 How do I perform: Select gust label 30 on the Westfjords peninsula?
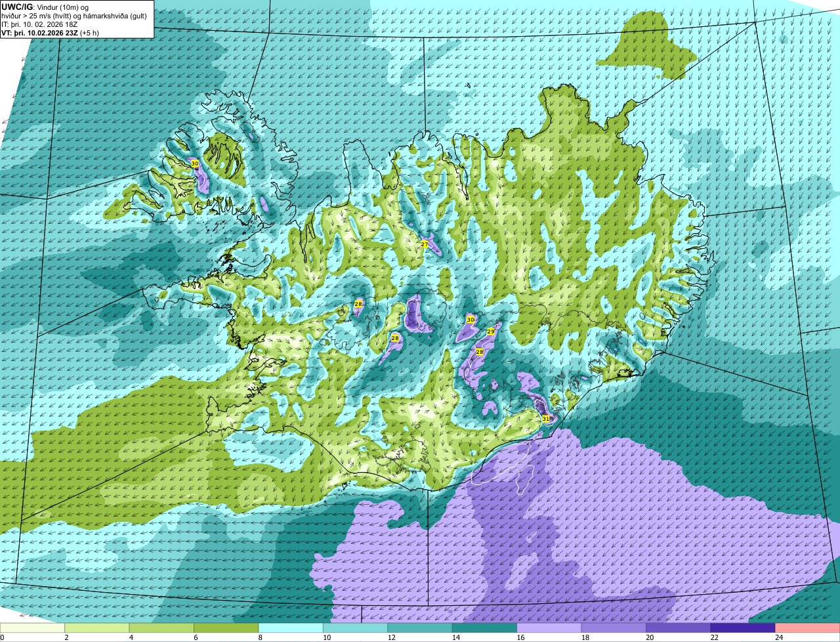coord(194,163)
